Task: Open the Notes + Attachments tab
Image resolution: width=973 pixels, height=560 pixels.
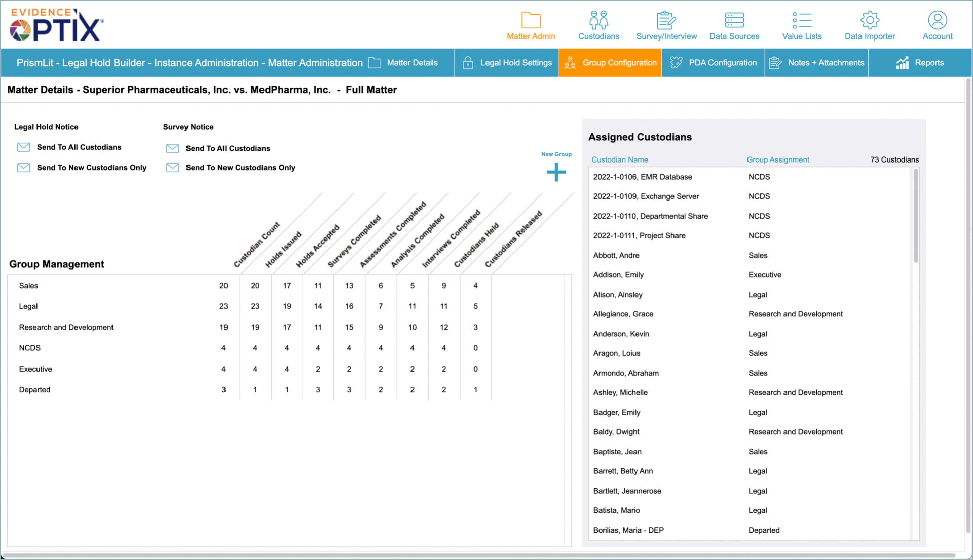Action: click(816, 63)
